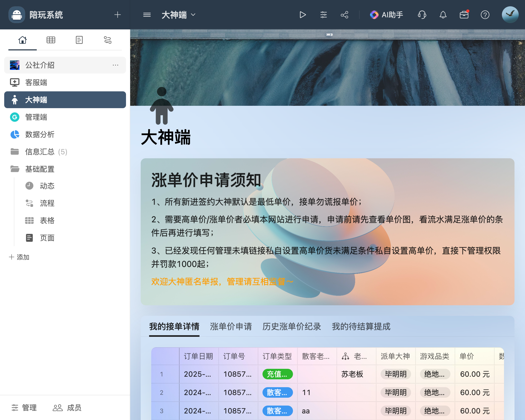Image resolution: width=525 pixels, height=420 pixels.
Task: Open the AI助手 assistant
Action: point(386,15)
